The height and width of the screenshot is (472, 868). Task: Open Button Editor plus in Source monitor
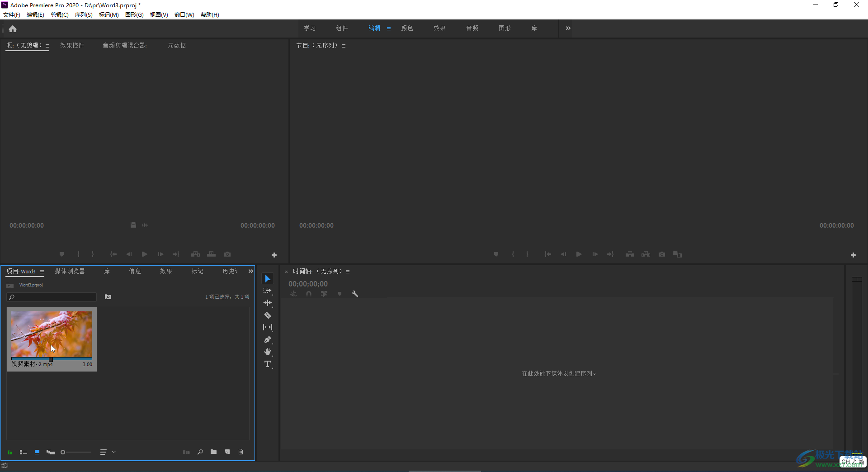point(274,255)
